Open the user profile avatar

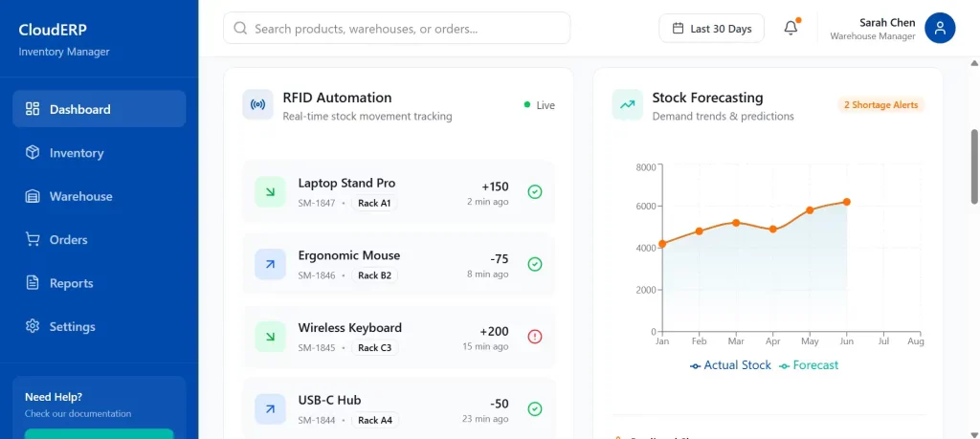[940, 28]
